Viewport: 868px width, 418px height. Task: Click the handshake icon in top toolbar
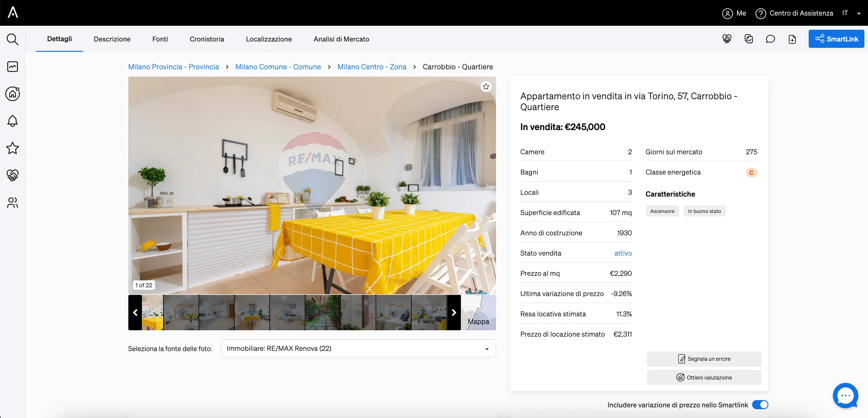[727, 39]
